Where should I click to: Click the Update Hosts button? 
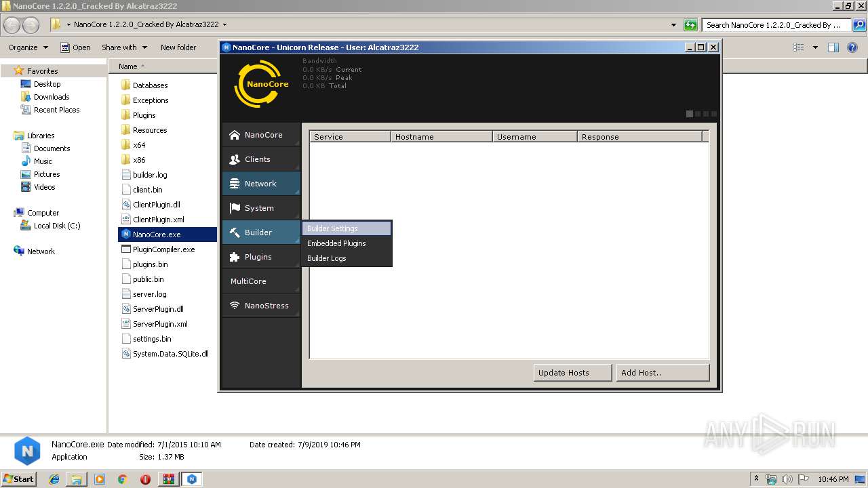[572, 373]
